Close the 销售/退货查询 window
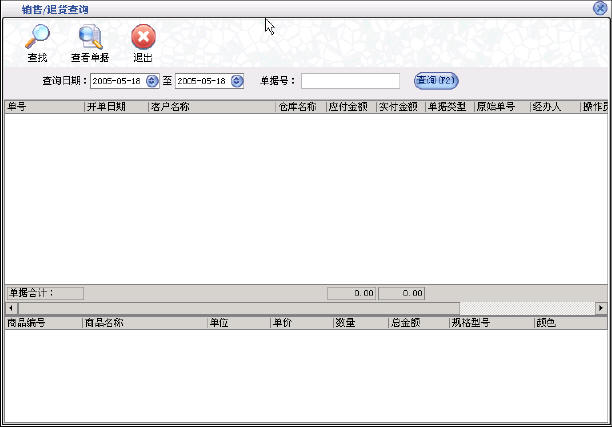 click(x=600, y=8)
